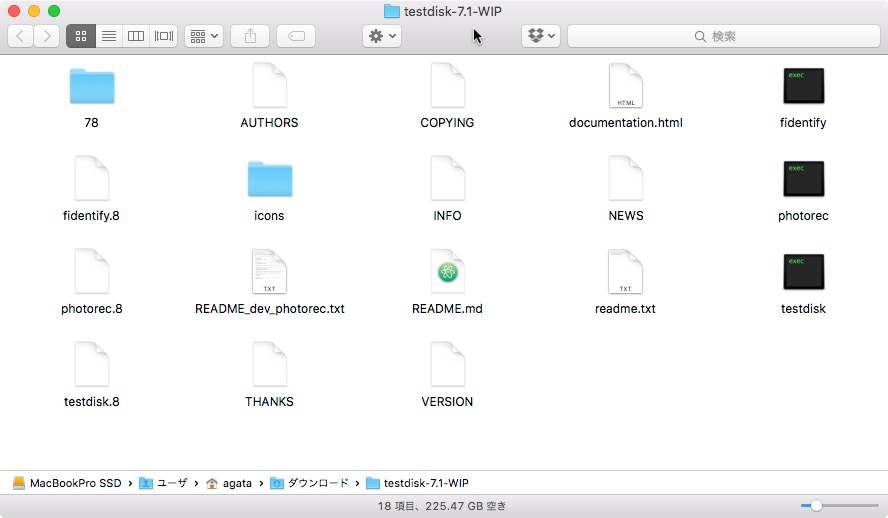Select the photorec.8 file icon

[x=92, y=271]
